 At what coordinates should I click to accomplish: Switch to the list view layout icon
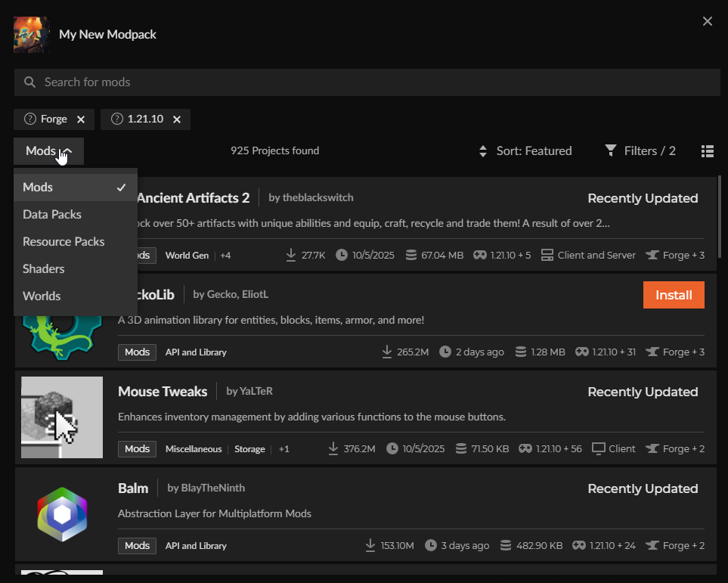point(708,151)
